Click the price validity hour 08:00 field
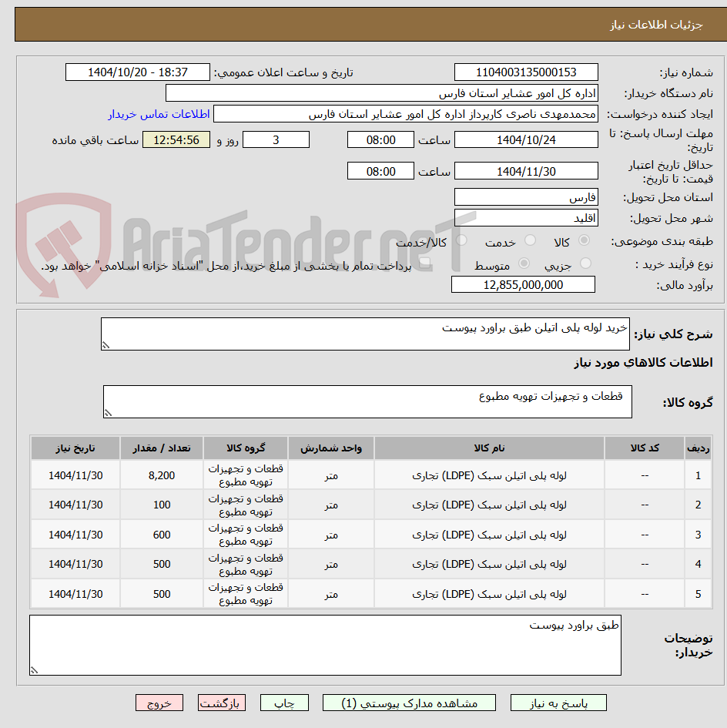Viewport: 727px width, 728px height. point(380,171)
